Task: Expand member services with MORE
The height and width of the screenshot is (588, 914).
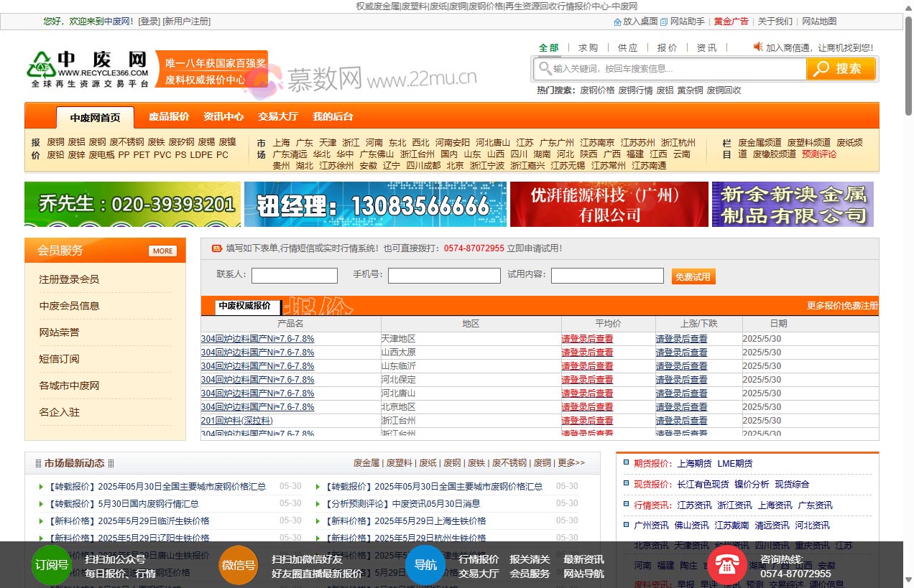Action: point(162,251)
